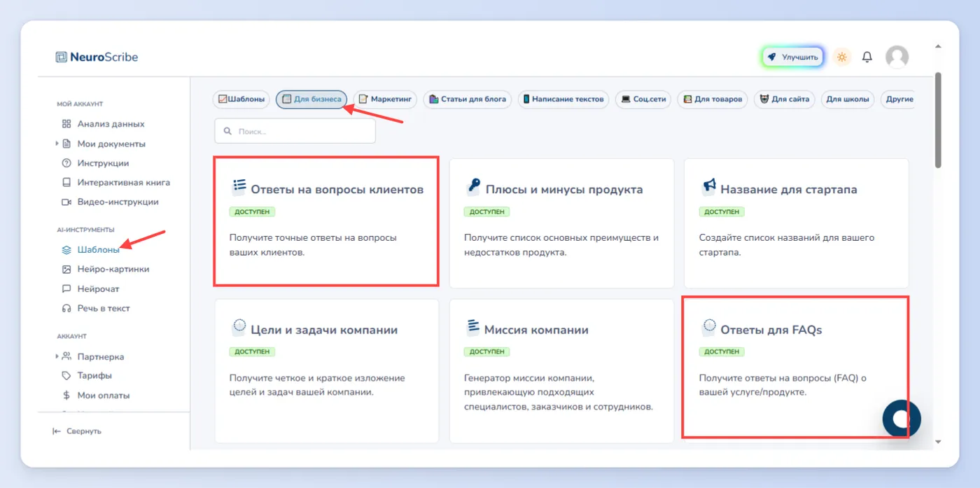Select the Для бизнеса category chip
Screen dimensions: 980x488
click(x=311, y=99)
